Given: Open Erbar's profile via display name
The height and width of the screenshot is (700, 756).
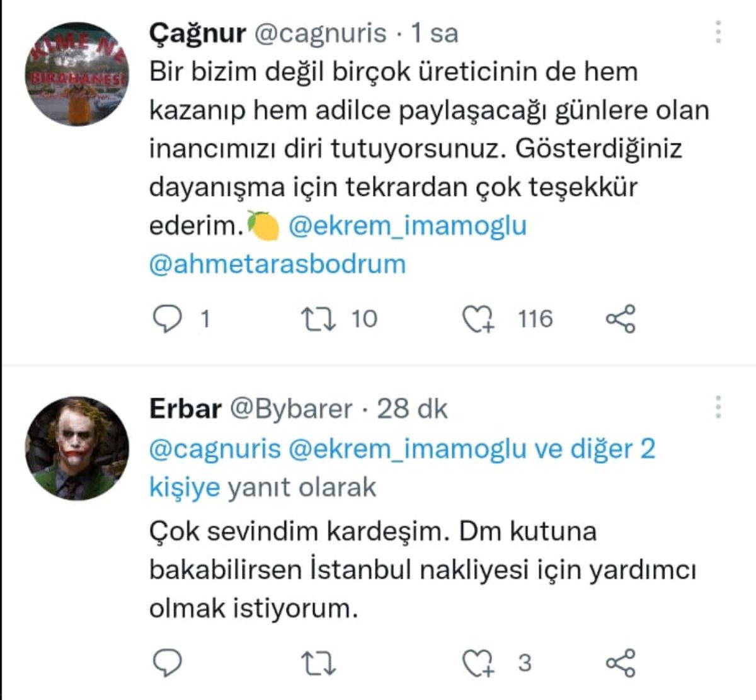Looking at the screenshot, I should point(185,410).
